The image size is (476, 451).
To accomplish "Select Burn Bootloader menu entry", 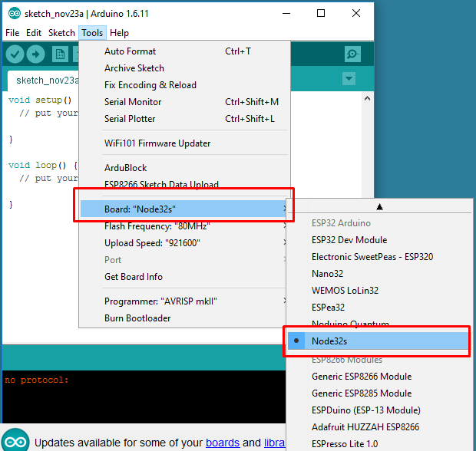I will point(137,318).
